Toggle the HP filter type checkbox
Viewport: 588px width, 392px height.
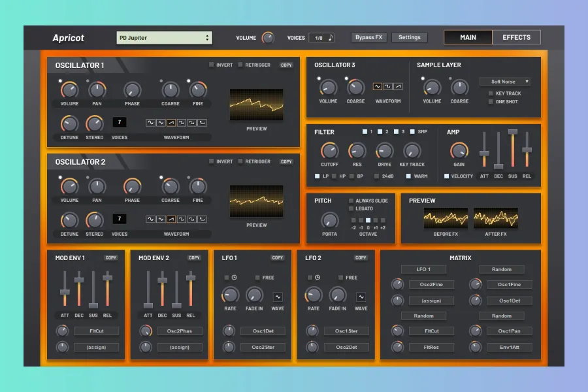pyautogui.click(x=335, y=176)
